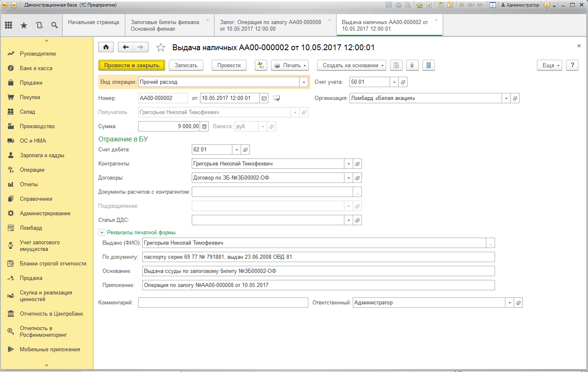Navigate forward with right arrow button

point(141,47)
